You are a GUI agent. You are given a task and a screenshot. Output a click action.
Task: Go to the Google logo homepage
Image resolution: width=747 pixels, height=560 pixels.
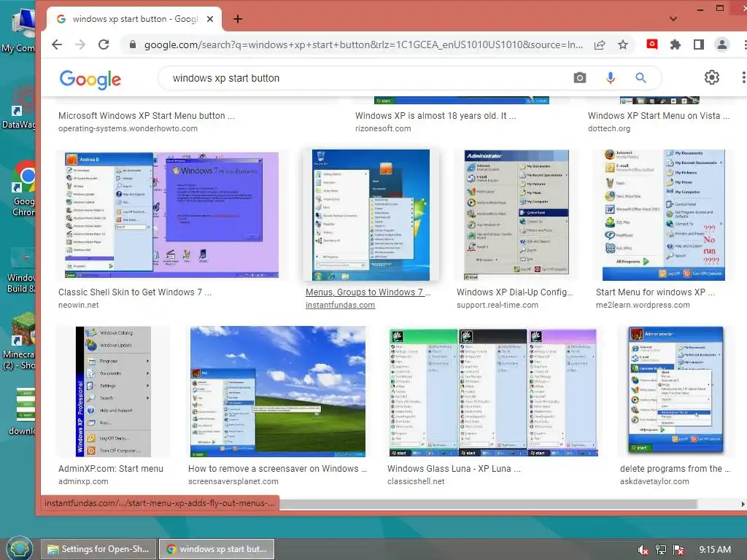tap(90, 79)
